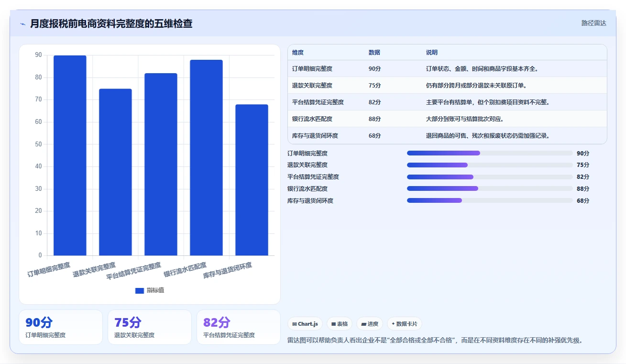Screen dimensions: 626x364
Task: Click the 维度 column header
Action: pos(298,53)
